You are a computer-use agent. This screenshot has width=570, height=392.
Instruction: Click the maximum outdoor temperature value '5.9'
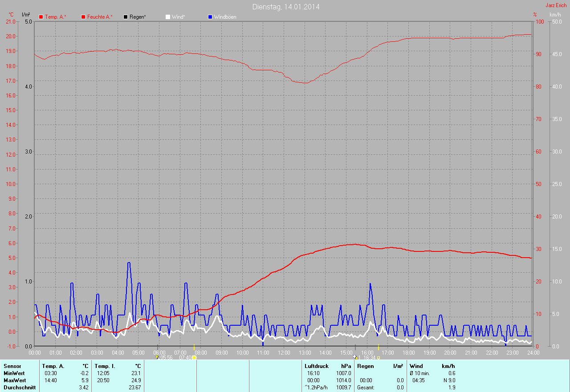[85, 380]
